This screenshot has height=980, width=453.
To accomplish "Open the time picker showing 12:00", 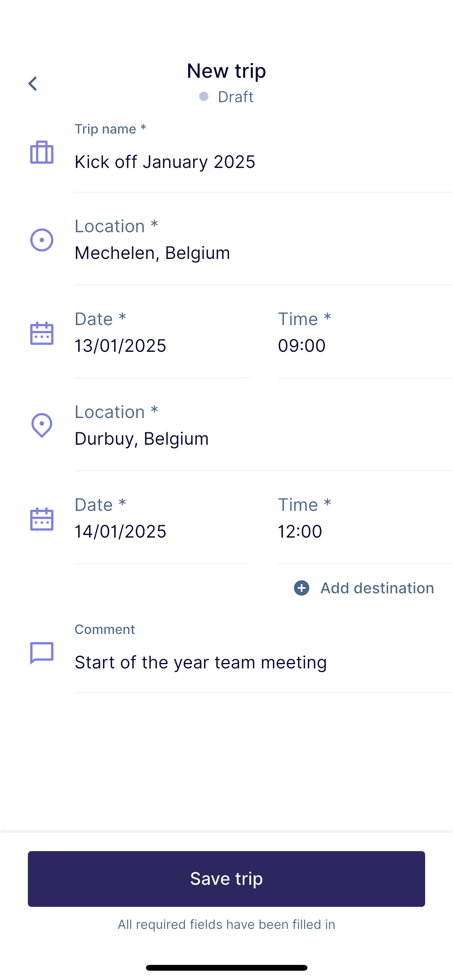I will 365,519.
